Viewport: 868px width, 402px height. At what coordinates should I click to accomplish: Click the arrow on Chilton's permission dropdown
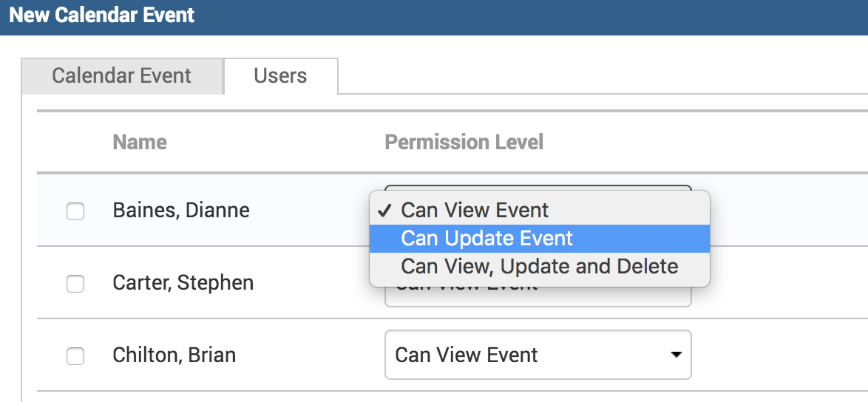(675, 355)
